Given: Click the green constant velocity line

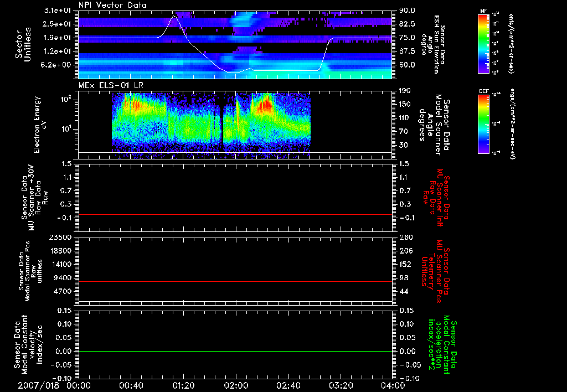Looking at the screenshot, I should 235,351.
